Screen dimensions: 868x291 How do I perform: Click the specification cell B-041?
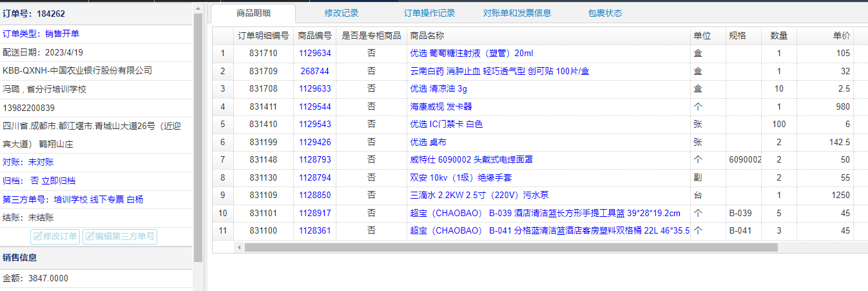pyautogui.click(x=743, y=231)
